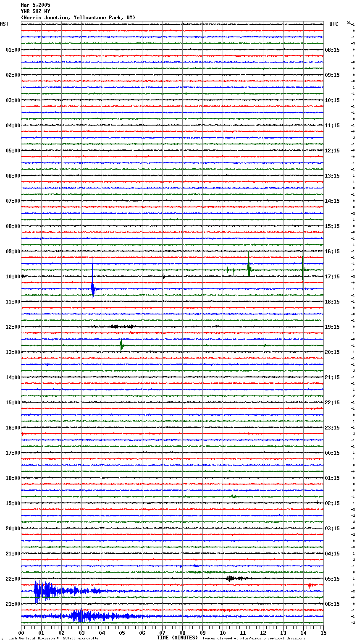Click the "17:15" UTC row label

[x=332, y=277]
